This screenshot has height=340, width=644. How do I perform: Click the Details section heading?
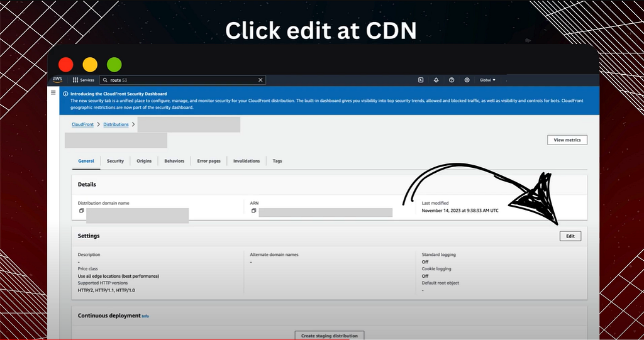[87, 184]
